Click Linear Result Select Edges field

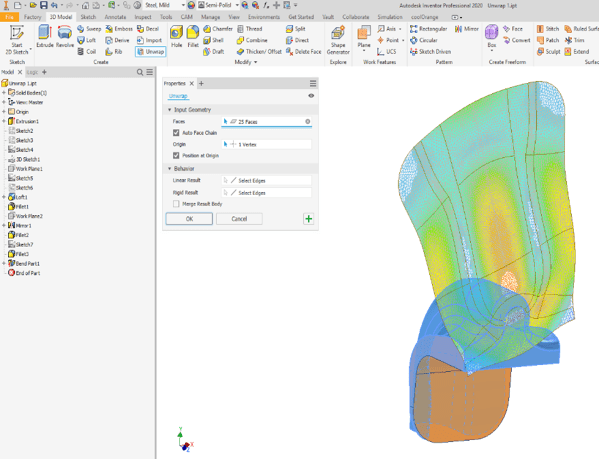267,181
